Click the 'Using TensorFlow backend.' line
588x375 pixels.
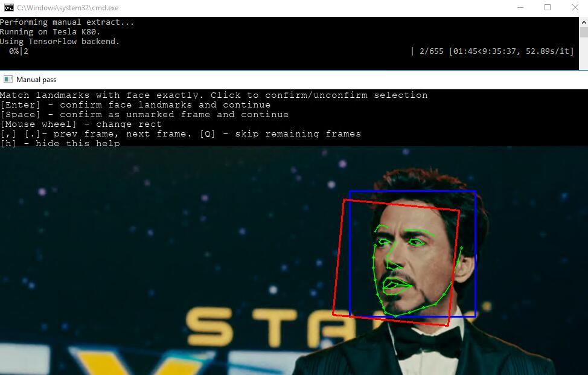pos(60,41)
